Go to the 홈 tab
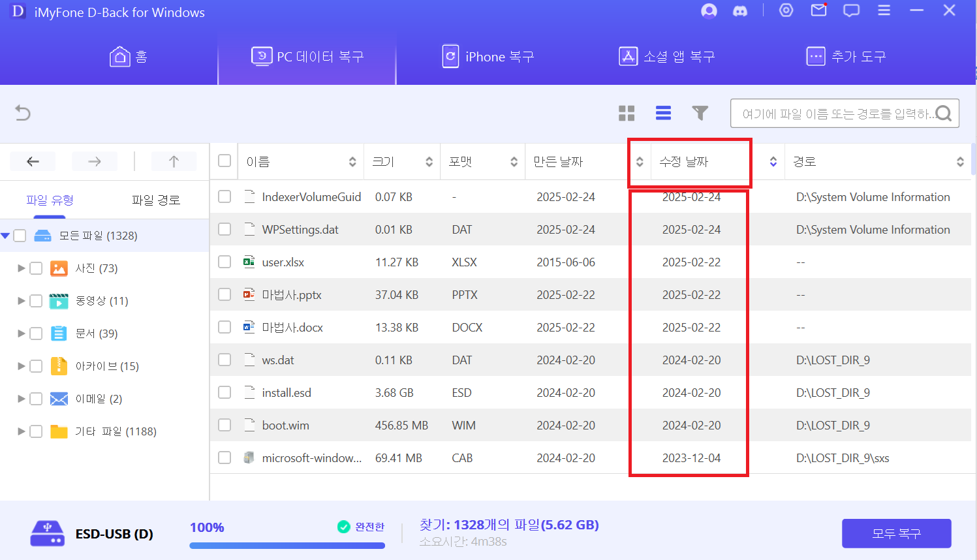This screenshot has height=560, width=977. coord(129,57)
